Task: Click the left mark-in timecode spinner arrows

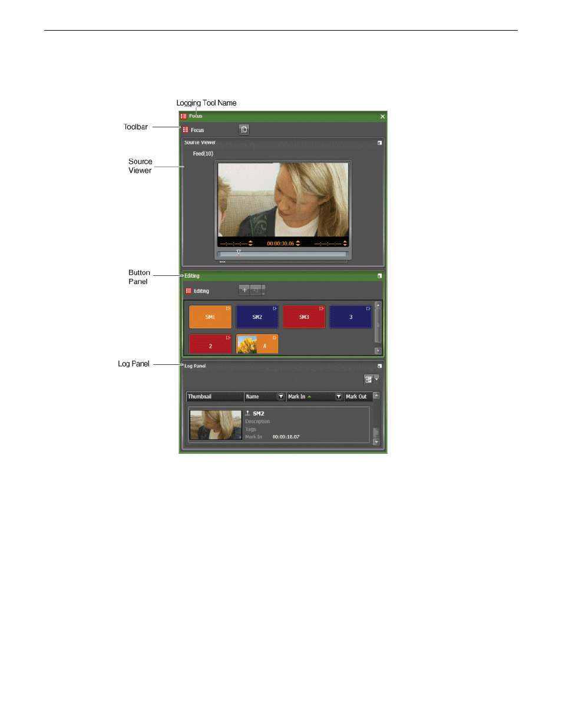Action: click(250, 243)
